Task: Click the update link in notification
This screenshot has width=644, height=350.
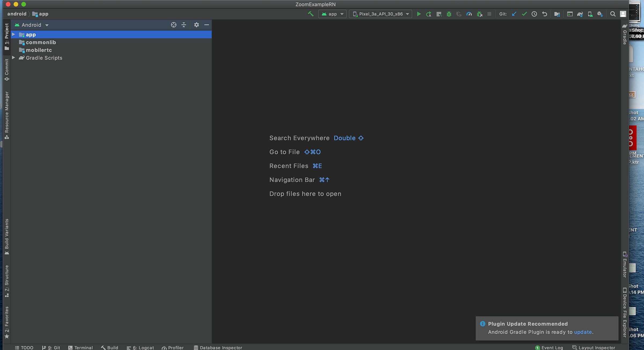Action: coord(583,332)
